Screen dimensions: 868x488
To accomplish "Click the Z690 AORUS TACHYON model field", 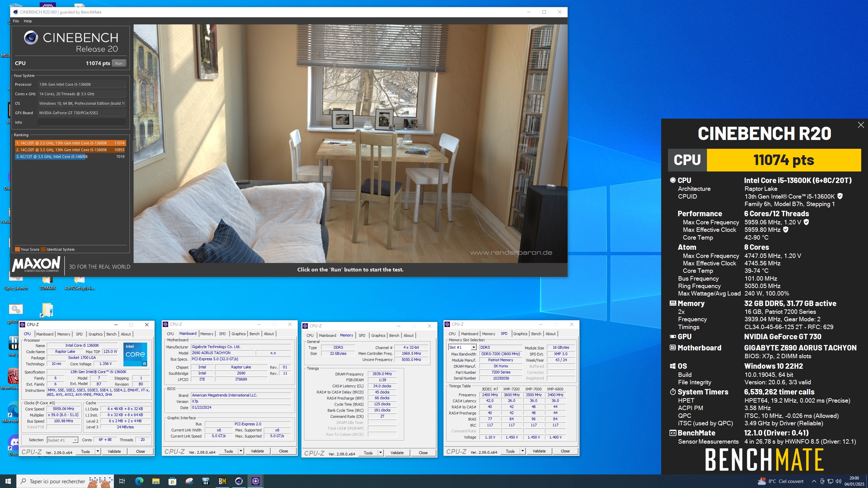I will 222,353.
